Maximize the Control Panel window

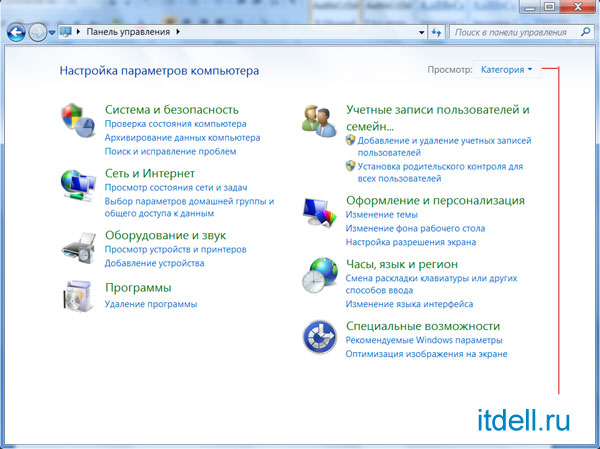click(x=549, y=7)
